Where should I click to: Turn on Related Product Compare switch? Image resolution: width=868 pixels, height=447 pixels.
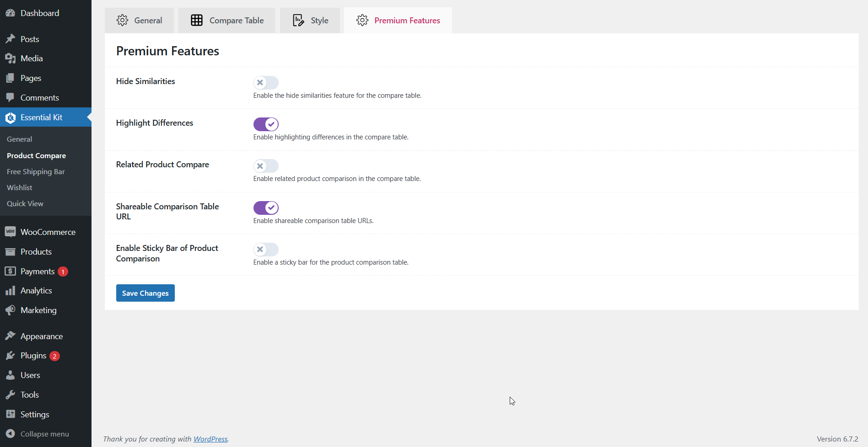point(266,166)
